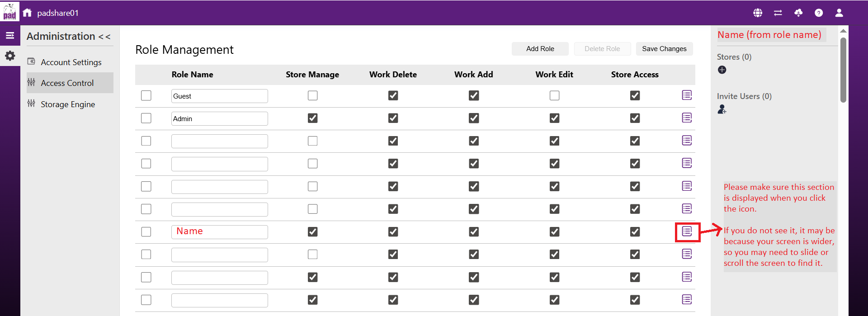
Task: Click the invite user icon
Action: click(x=722, y=109)
